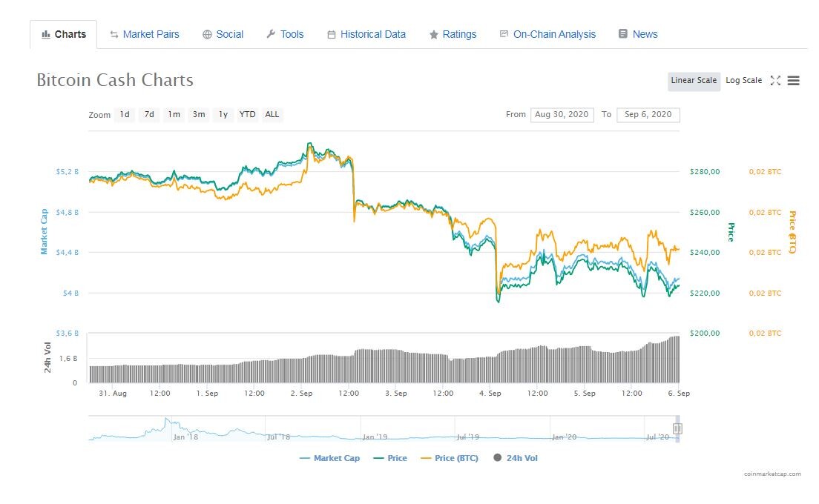This screenshot has width=819, height=504.
Task: Click the On-Chain Analysis chart icon
Action: (504, 34)
